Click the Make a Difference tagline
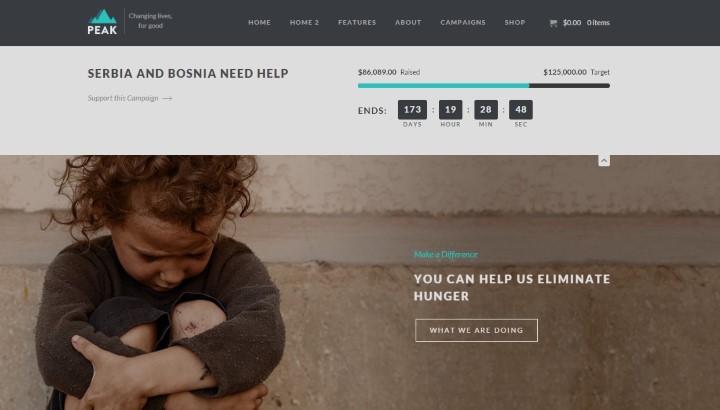The width and height of the screenshot is (720, 410). pos(445,254)
